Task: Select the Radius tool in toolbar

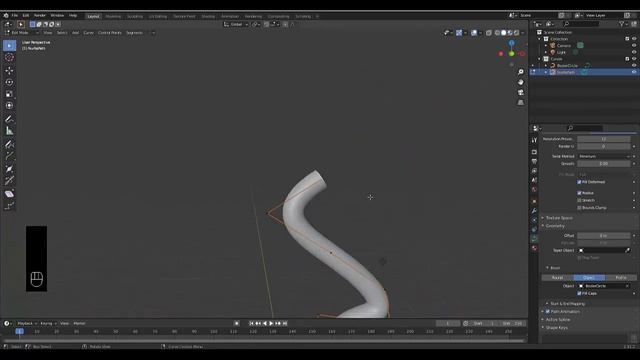Action: [9, 169]
